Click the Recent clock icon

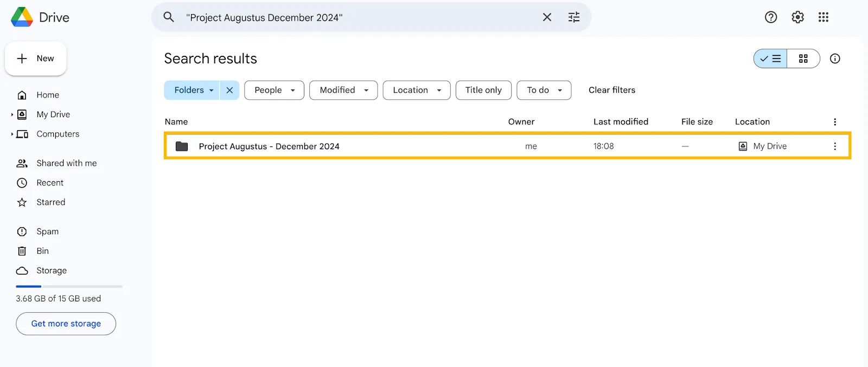point(22,183)
